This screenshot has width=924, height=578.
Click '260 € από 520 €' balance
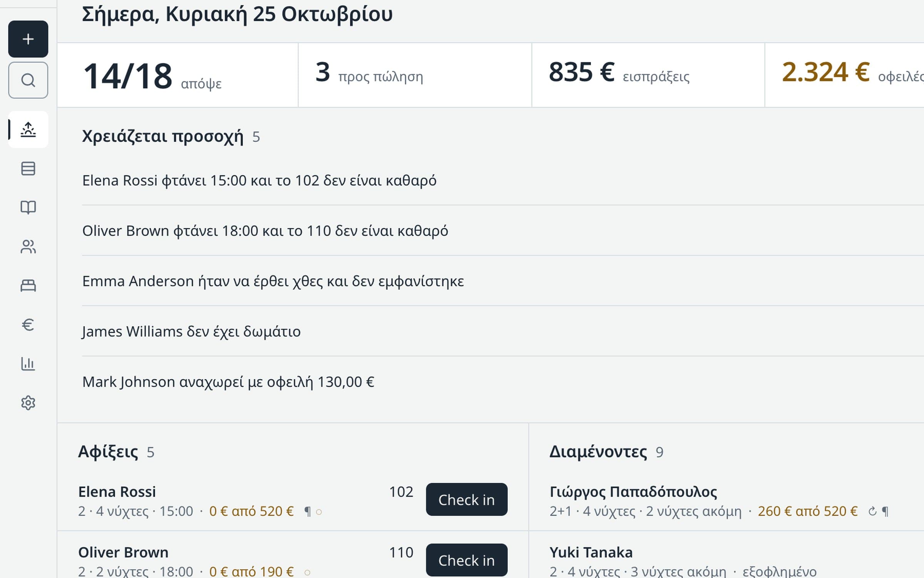click(x=808, y=511)
